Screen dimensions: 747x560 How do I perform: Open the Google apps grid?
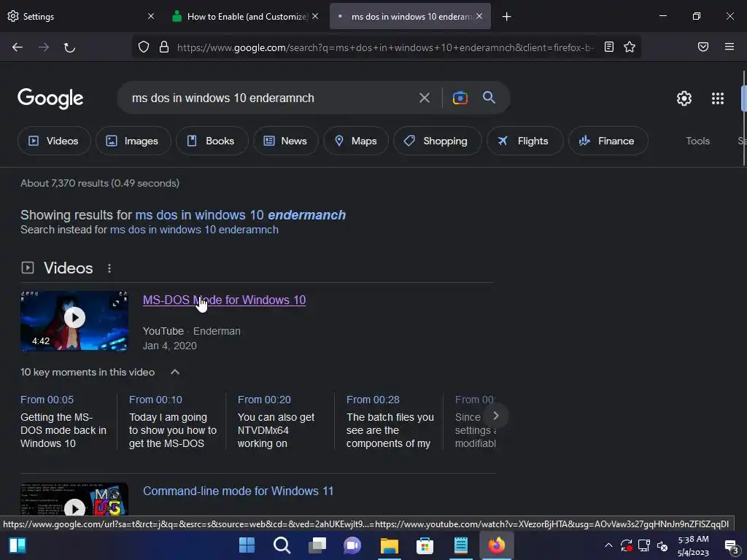718,98
